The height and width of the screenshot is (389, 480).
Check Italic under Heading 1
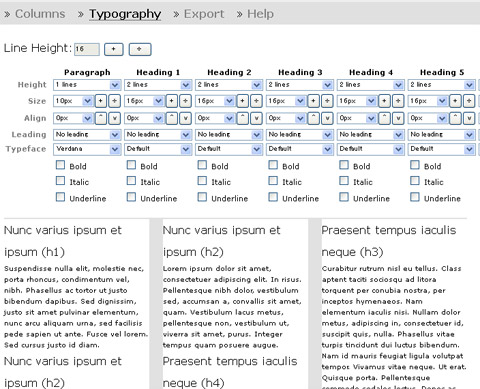[131, 181]
